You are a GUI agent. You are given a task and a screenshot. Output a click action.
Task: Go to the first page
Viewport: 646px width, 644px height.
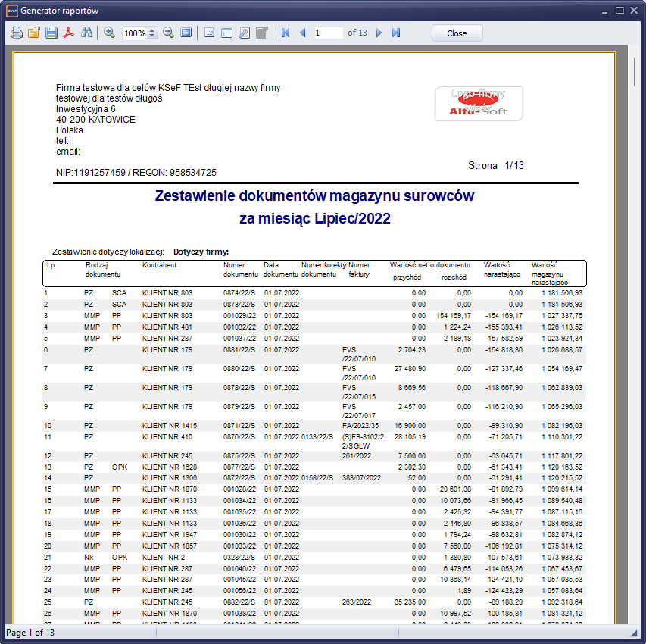[x=286, y=33]
